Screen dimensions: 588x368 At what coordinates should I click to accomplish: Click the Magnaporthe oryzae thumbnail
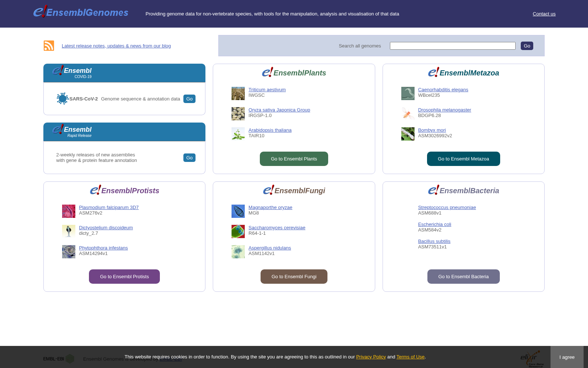(x=238, y=211)
